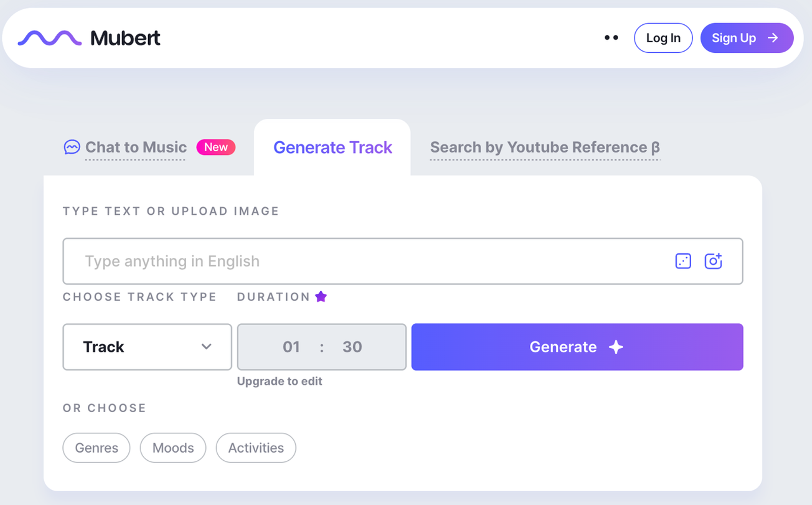Select the Generate Track tab
812x505 pixels.
[332, 147]
